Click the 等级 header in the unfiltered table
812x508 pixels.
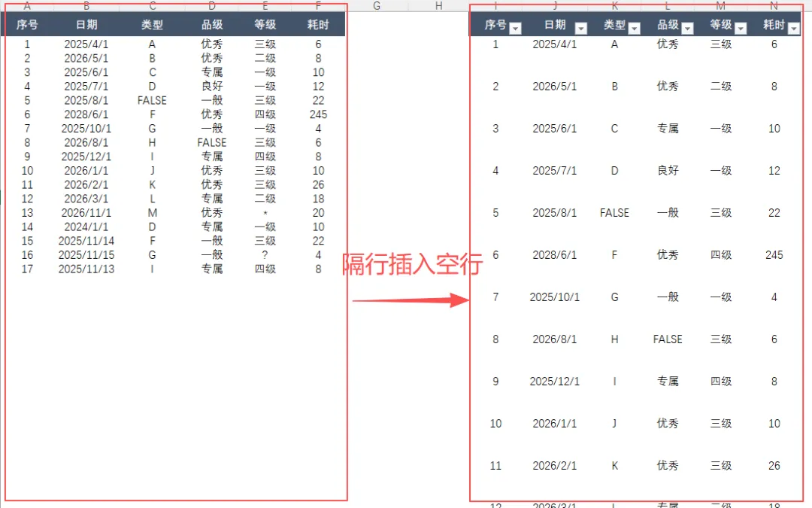tap(265, 25)
